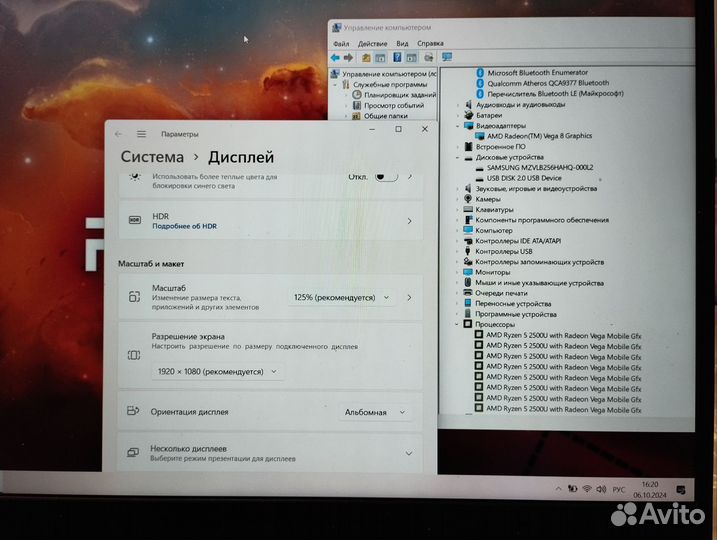This screenshot has height=540, width=717.
Task: Go back using the arrow in Параметры window
Action: point(118,134)
